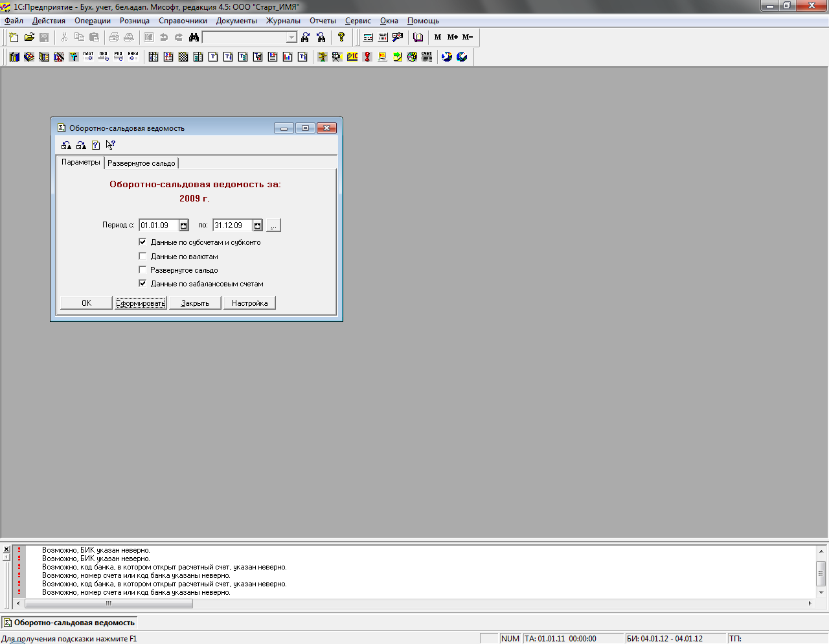Screen dimensions: 829x644
Task: Open the Журналы menu
Action: click(x=283, y=21)
